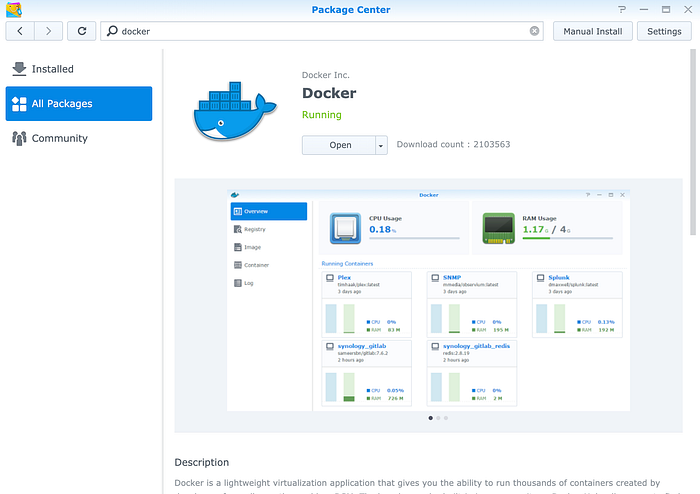Focus the docker search field
The width and height of the screenshot is (700, 494).
pos(321,31)
